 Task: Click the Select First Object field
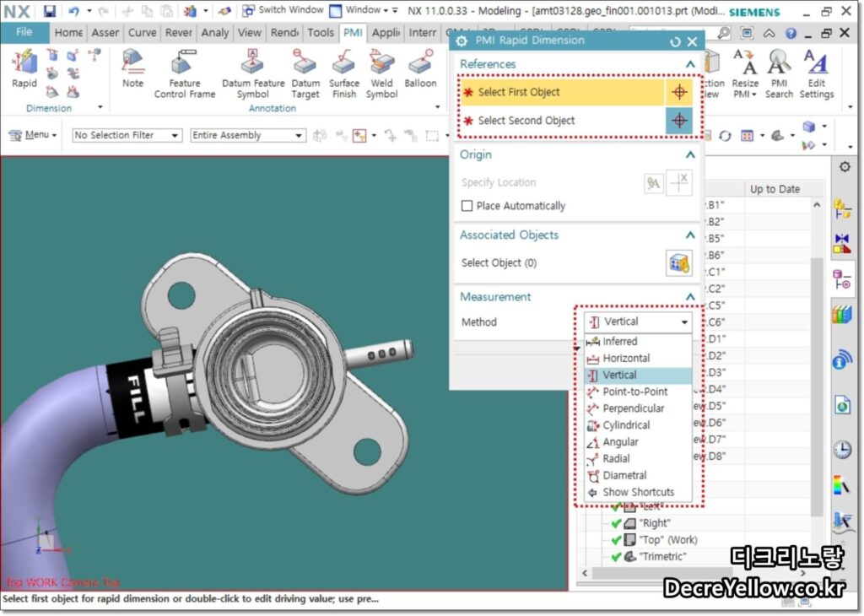pyautogui.click(x=561, y=92)
